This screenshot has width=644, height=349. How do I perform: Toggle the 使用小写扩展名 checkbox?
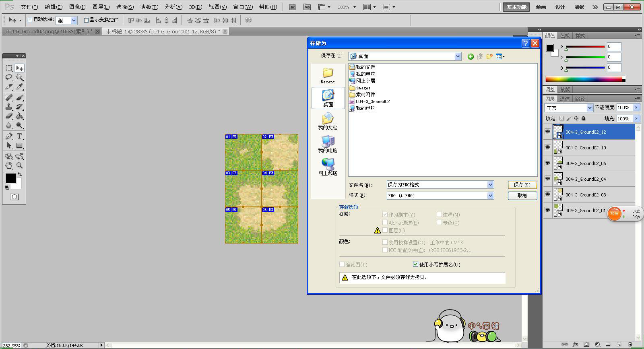click(x=416, y=264)
